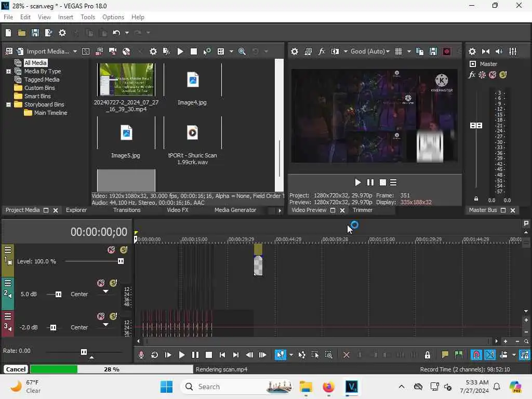
Task: Open the Master Bus mixer faders icon
Action: coord(513,51)
